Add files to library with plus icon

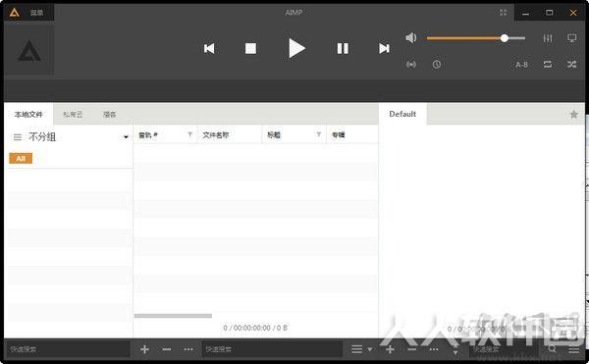pyautogui.click(x=144, y=349)
